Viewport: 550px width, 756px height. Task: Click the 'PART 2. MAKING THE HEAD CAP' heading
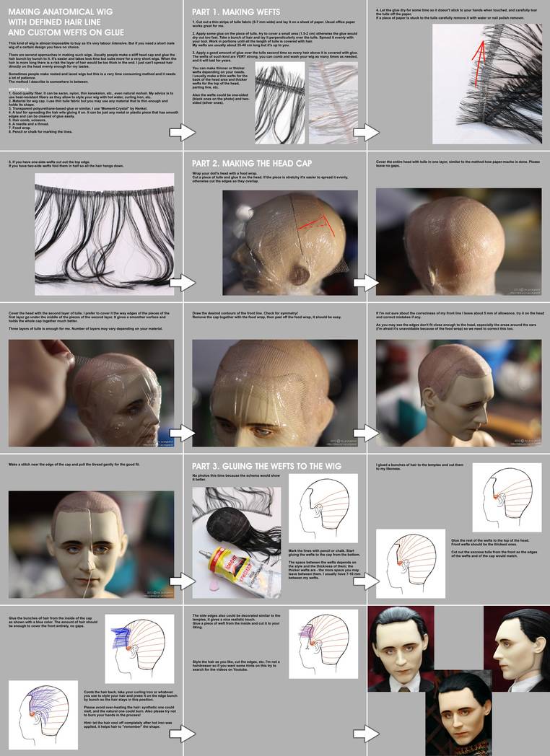pyautogui.click(x=252, y=164)
